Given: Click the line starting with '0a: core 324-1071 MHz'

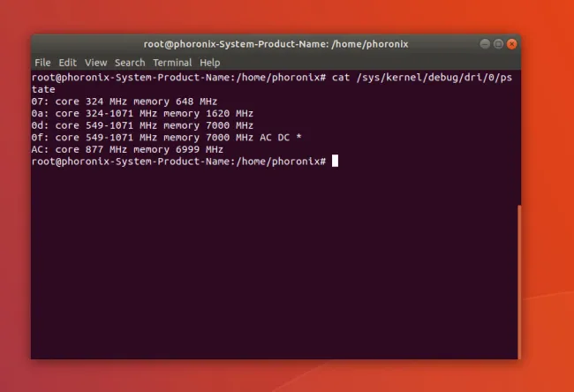Looking at the screenshot, I should coord(142,114).
